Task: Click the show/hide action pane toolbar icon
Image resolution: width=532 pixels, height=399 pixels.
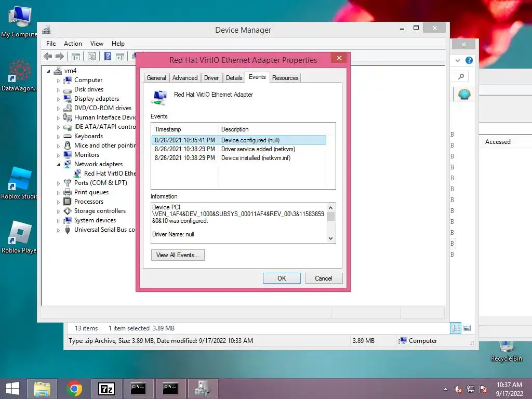Action: point(120,56)
